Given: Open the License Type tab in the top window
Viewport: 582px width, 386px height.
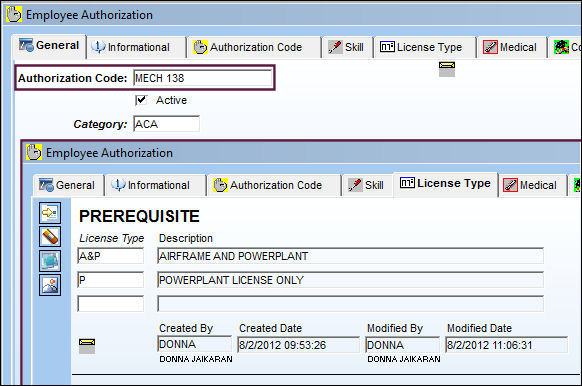Looking at the screenshot, I should pyautogui.click(x=425, y=48).
